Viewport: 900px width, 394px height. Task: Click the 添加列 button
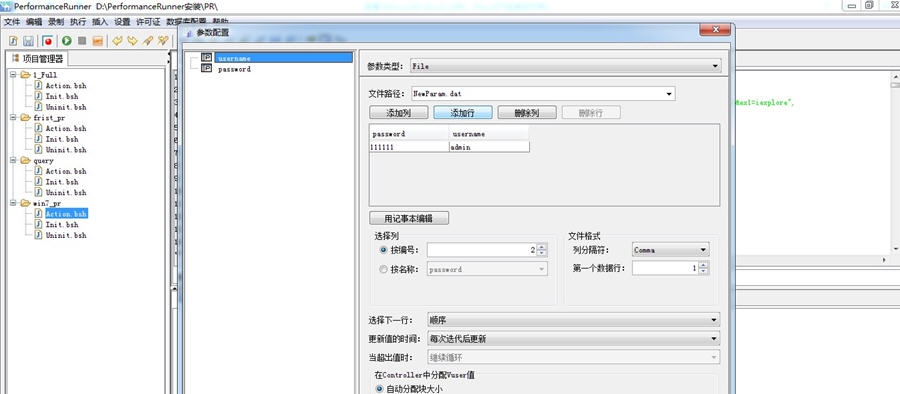(398, 113)
